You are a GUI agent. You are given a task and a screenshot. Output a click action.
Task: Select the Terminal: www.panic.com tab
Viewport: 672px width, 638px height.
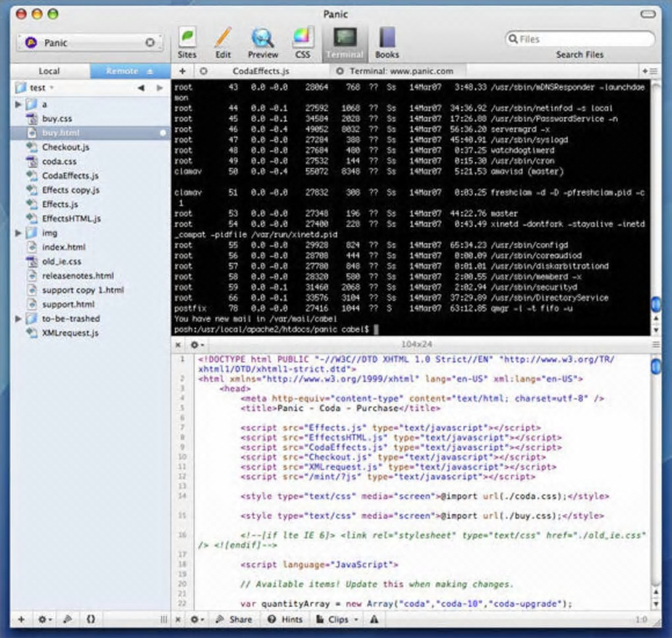(401, 71)
